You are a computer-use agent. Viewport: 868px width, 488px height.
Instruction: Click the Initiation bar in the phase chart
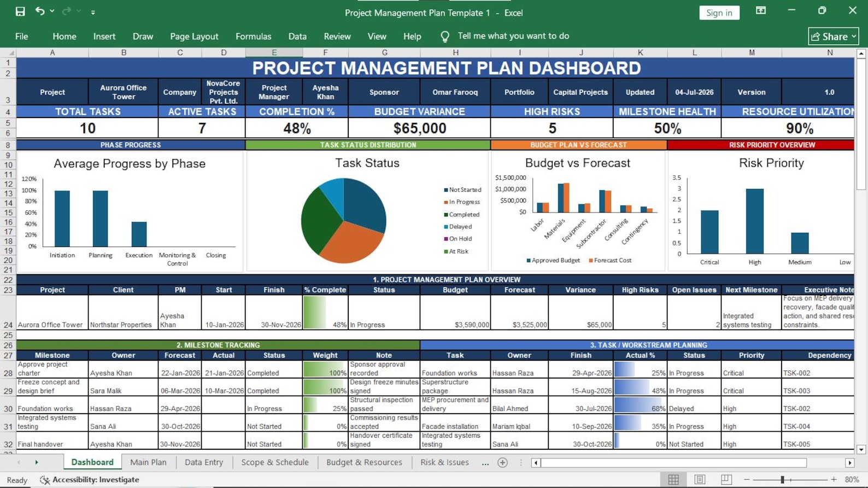coord(62,219)
